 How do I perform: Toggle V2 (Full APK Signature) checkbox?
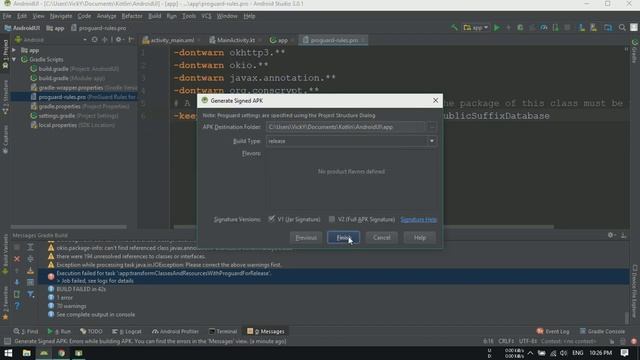point(332,219)
